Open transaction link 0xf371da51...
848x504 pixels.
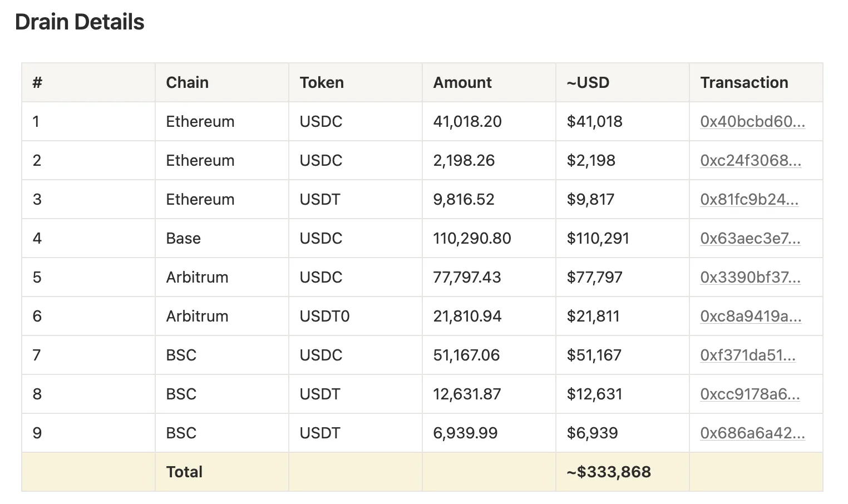747,355
